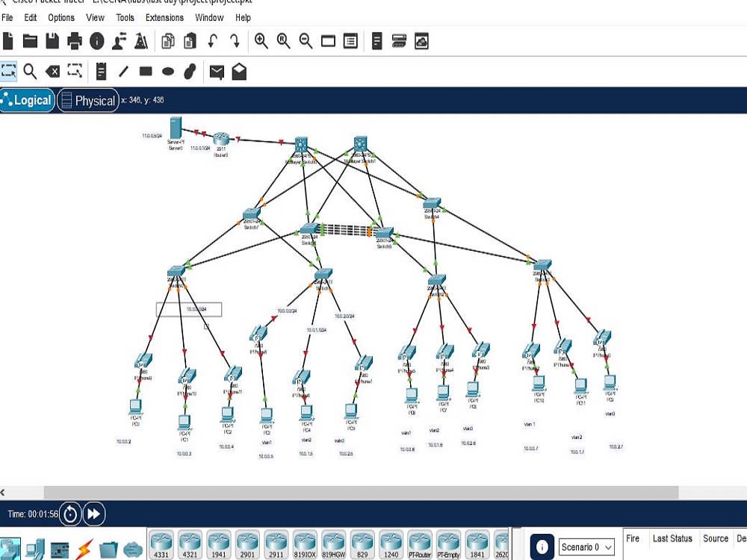The height and width of the screenshot is (560, 747).
Task: Pick the 1841 router device
Action: 477,545
